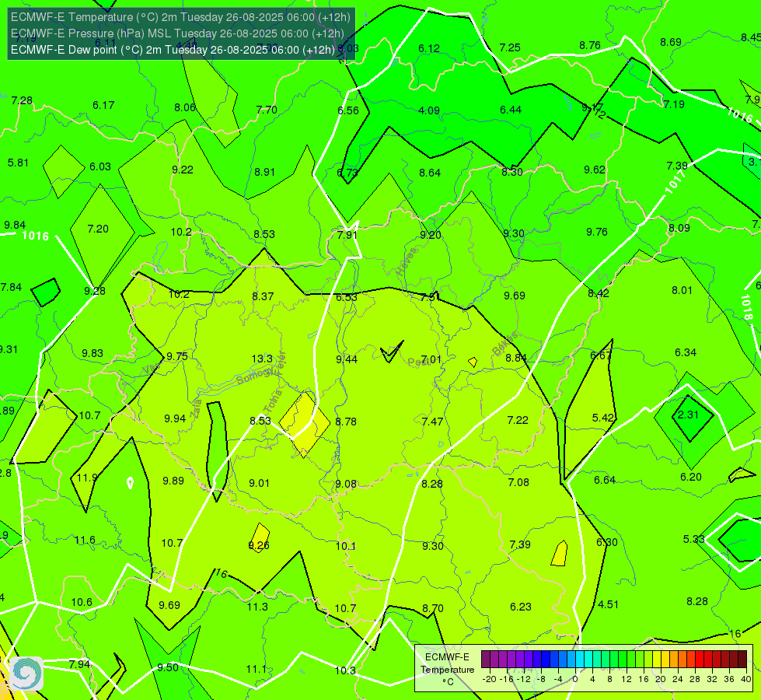Screen dimensions: 761x700
Task: Click the 6.17 dew point value
Action: (103, 106)
